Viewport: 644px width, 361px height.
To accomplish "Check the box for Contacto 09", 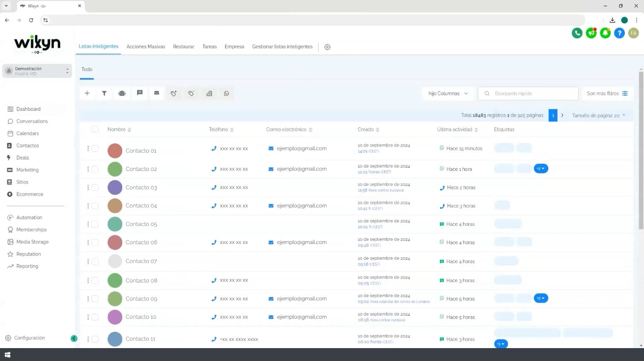I will (x=95, y=298).
